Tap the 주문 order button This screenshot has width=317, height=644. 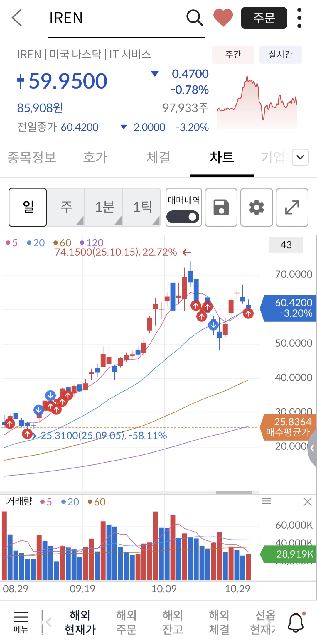[x=264, y=18]
